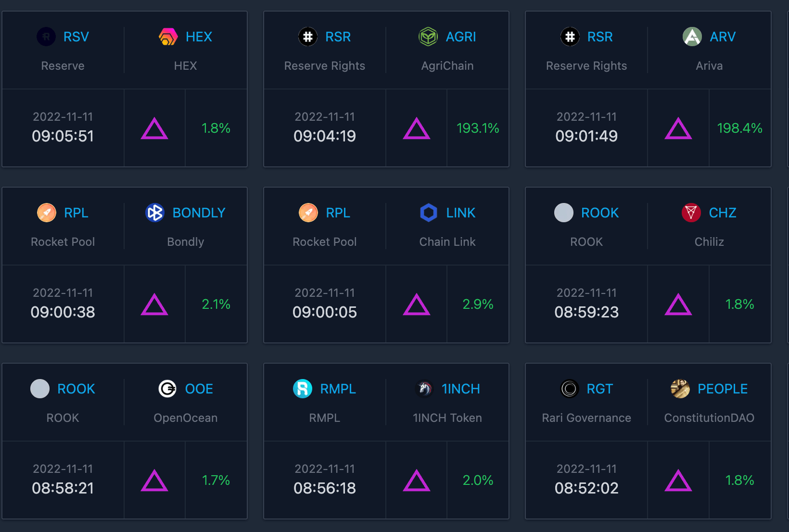Click the Rari Governance RGT icon

pyautogui.click(x=569, y=389)
